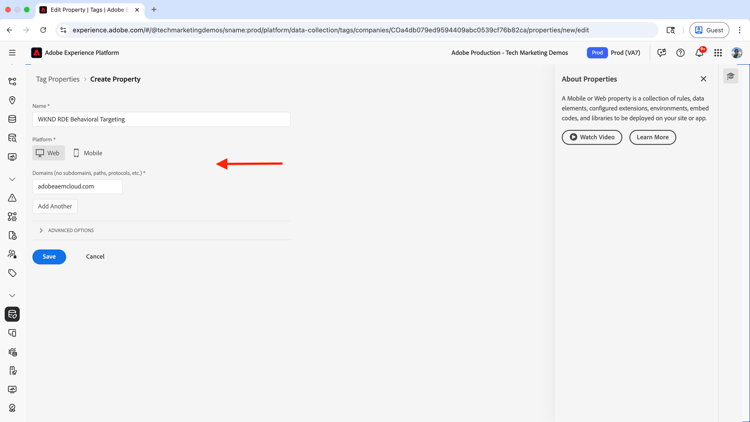Open the badge award sidebar icon at the bottom
Viewport: 750px width, 422px height.
pyautogui.click(x=12, y=408)
